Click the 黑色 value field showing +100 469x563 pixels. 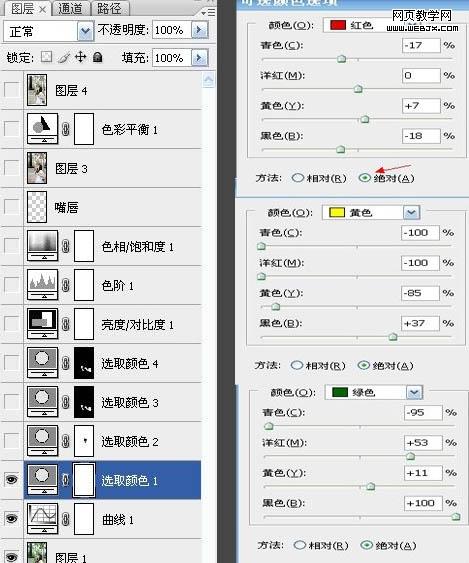tap(423, 503)
